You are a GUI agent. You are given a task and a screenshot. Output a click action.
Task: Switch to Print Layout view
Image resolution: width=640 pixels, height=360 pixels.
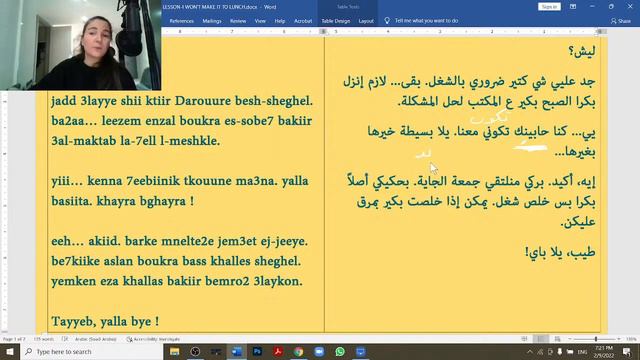pyautogui.click(x=541, y=339)
